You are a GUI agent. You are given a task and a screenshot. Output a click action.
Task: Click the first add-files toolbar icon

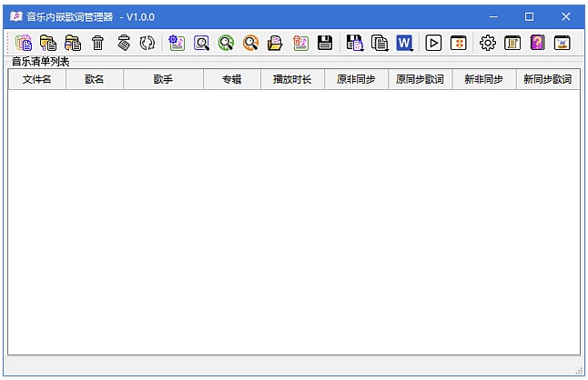pos(24,43)
